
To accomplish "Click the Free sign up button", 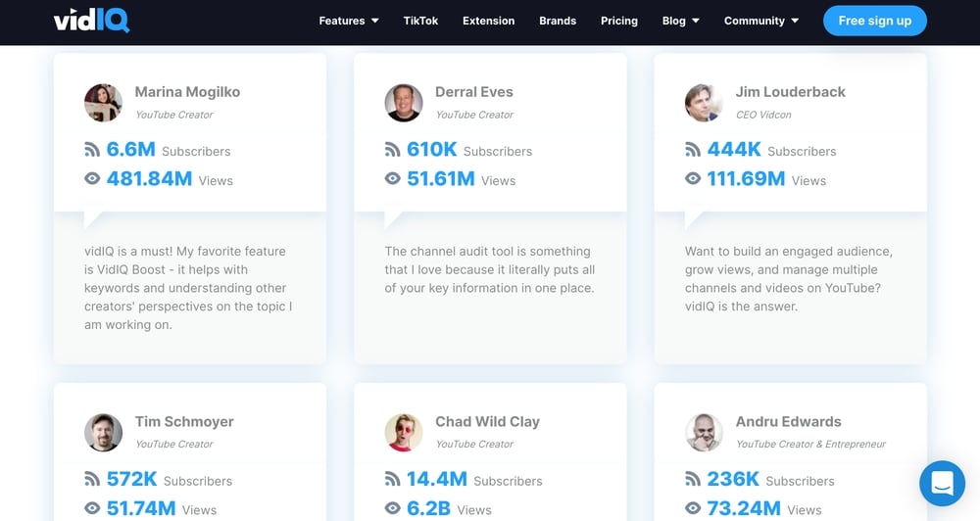I will pyautogui.click(x=875, y=21).
